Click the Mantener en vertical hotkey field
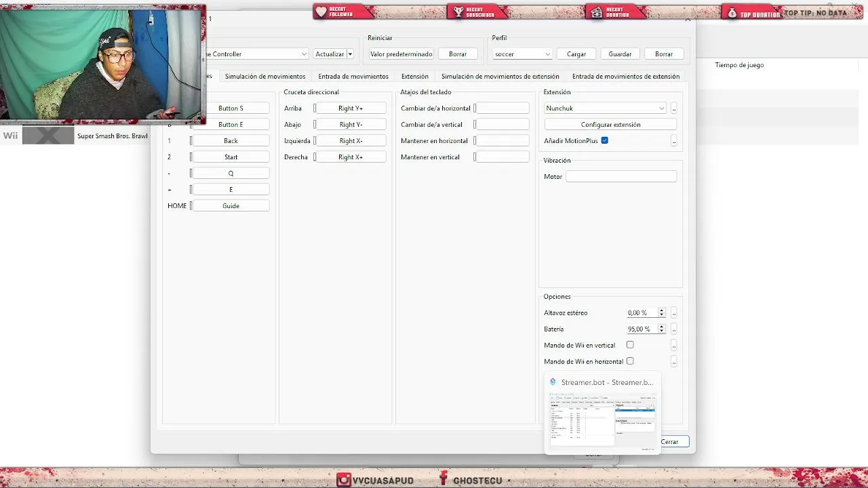 [x=502, y=157]
